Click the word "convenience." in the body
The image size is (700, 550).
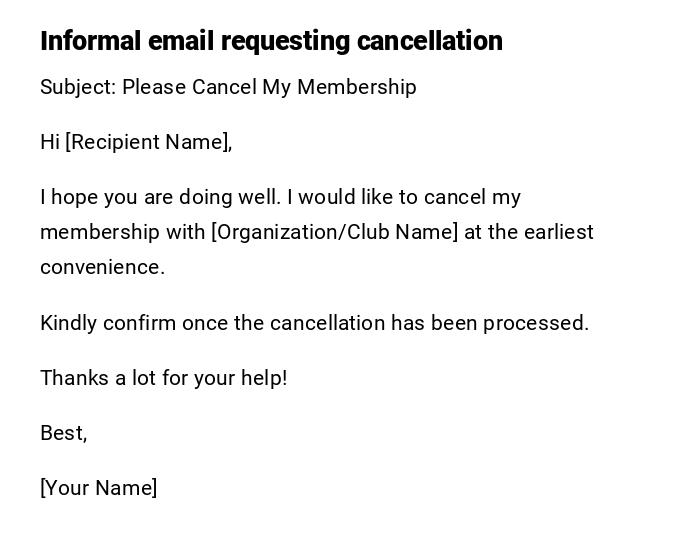102,267
